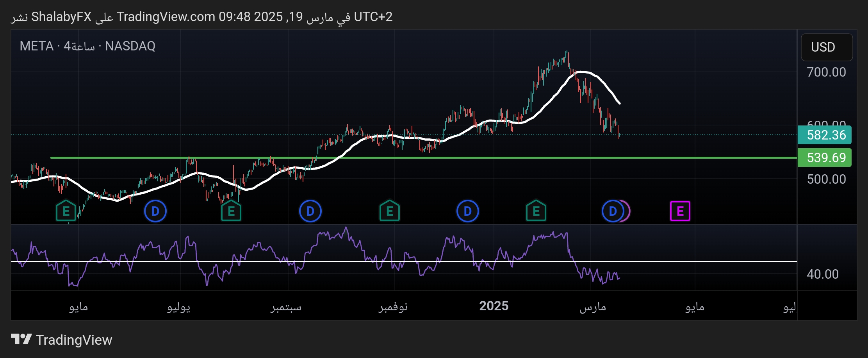
Task: Click the green E earnings marker after 2025
Action: (536, 211)
